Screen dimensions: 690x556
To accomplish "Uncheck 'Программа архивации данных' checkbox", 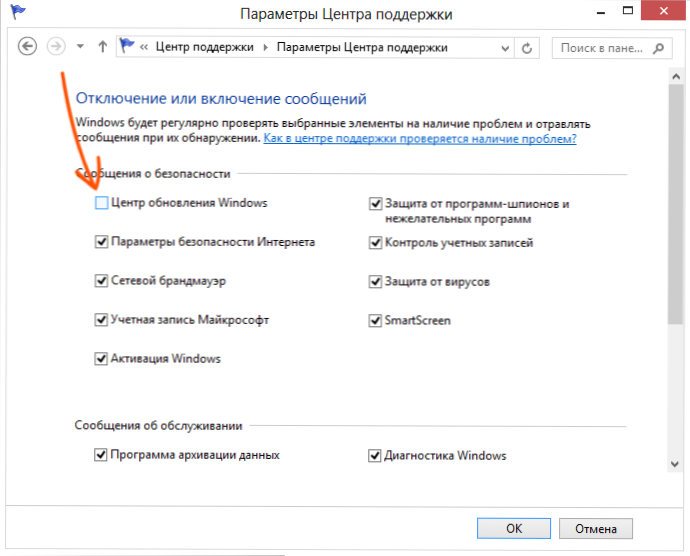I will (x=100, y=454).
